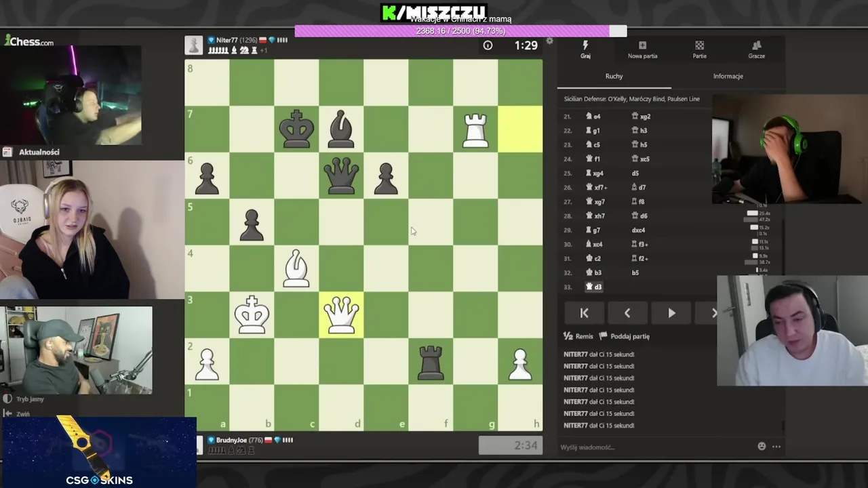Open the Gracze players section
The image size is (868, 488).
click(756, 49)
